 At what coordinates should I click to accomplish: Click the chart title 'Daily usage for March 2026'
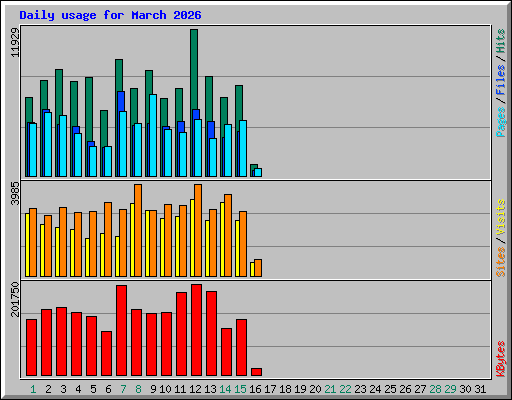[110, 15]
